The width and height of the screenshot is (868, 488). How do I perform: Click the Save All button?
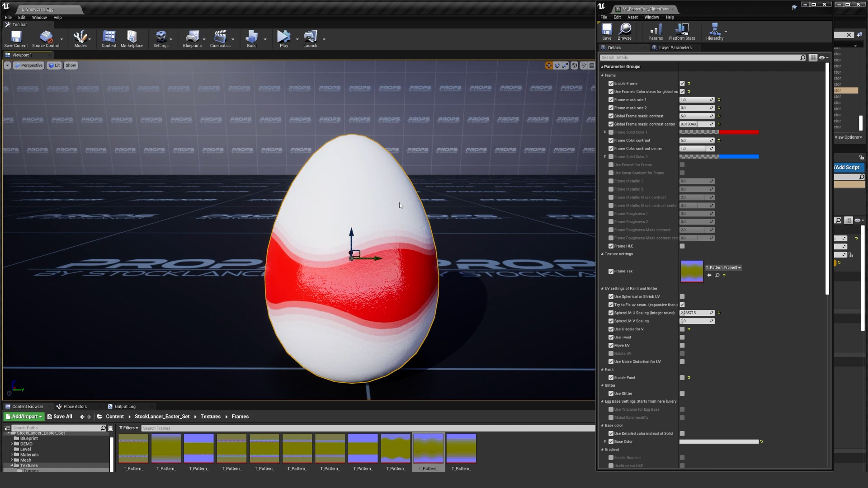click(59, 416)
